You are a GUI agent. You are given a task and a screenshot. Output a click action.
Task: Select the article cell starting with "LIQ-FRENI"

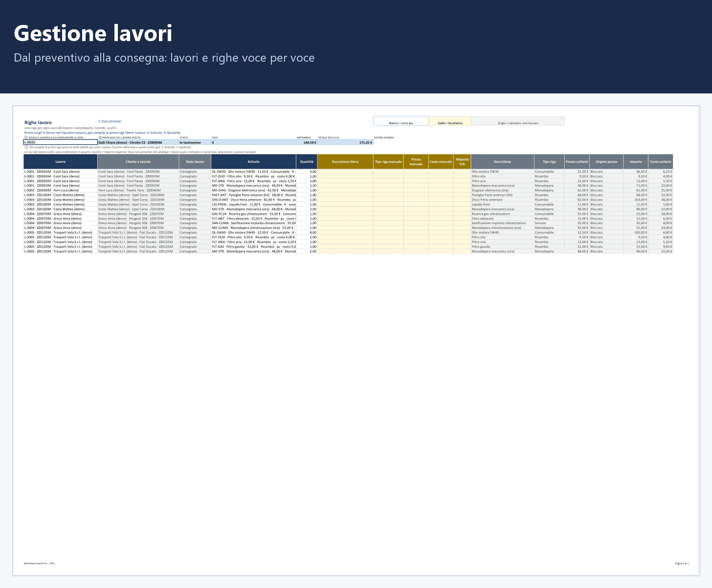click(254, 204)
